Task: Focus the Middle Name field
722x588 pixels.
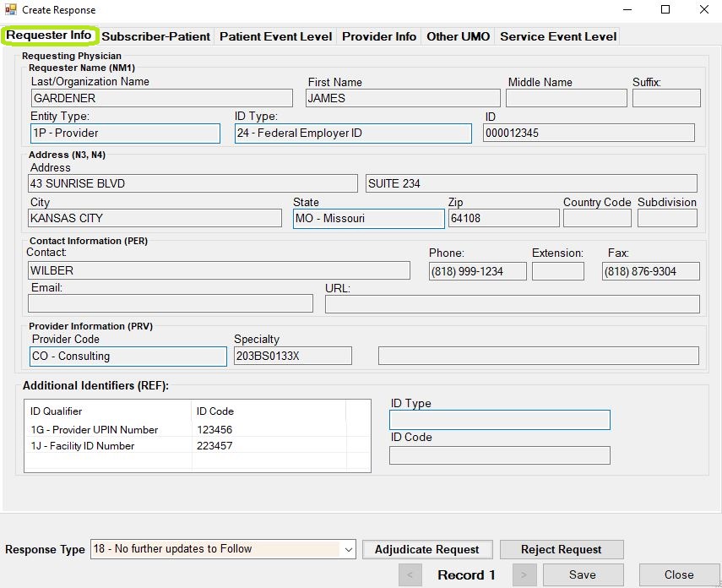Action: click(x=567, y=98)
